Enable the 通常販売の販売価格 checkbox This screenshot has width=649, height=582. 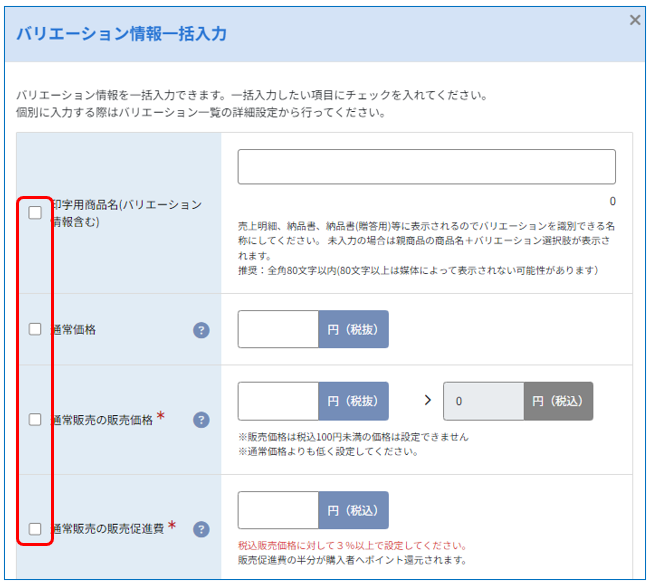tap(35, 419)
